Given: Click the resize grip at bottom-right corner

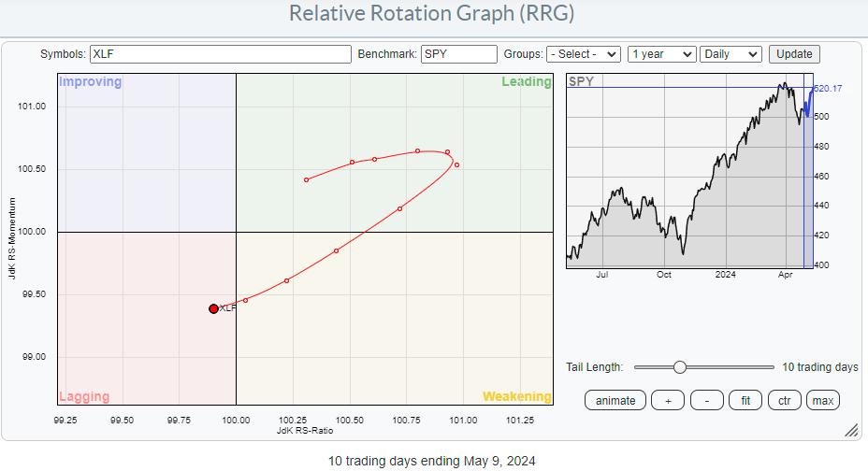Looking at the screenshot, I should [851, 431].
